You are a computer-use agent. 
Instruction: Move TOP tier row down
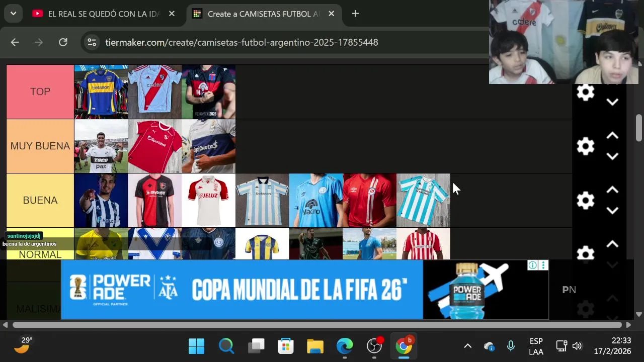click(x=612, y=102)
